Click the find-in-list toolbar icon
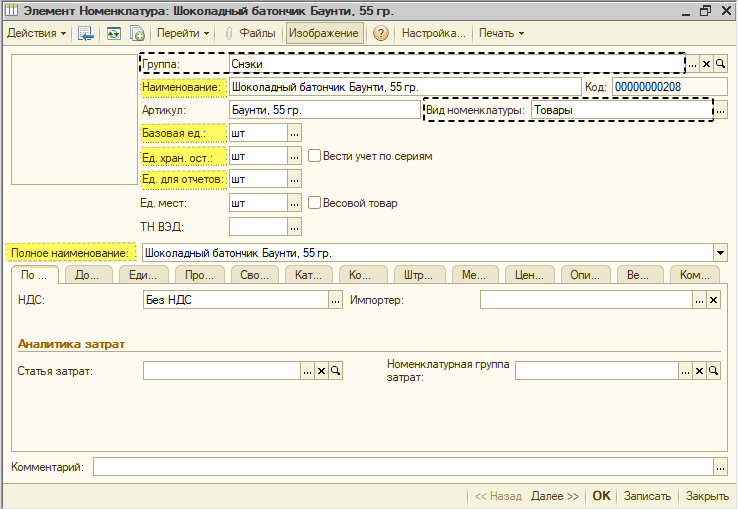738x509 pixels. 86,33
